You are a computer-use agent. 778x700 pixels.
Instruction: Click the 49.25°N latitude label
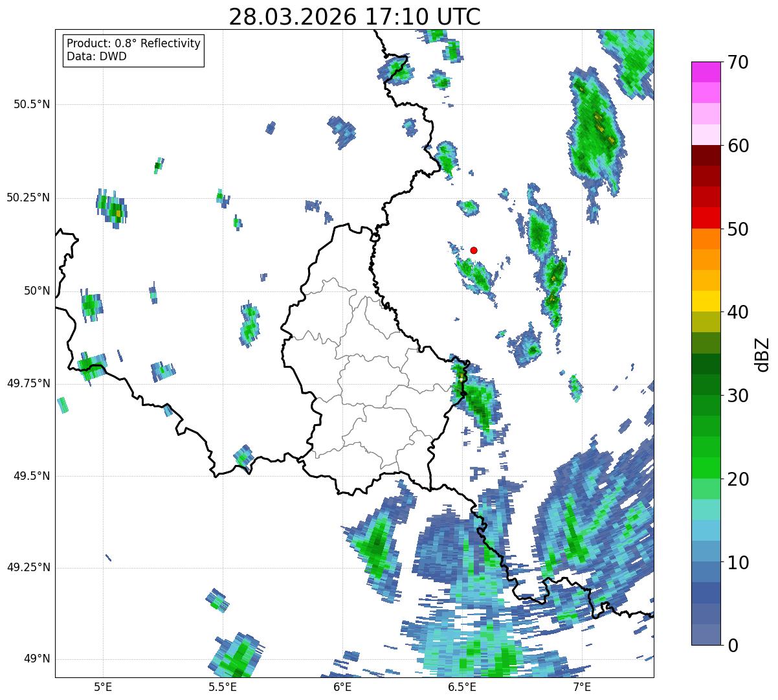click(28, 567)
